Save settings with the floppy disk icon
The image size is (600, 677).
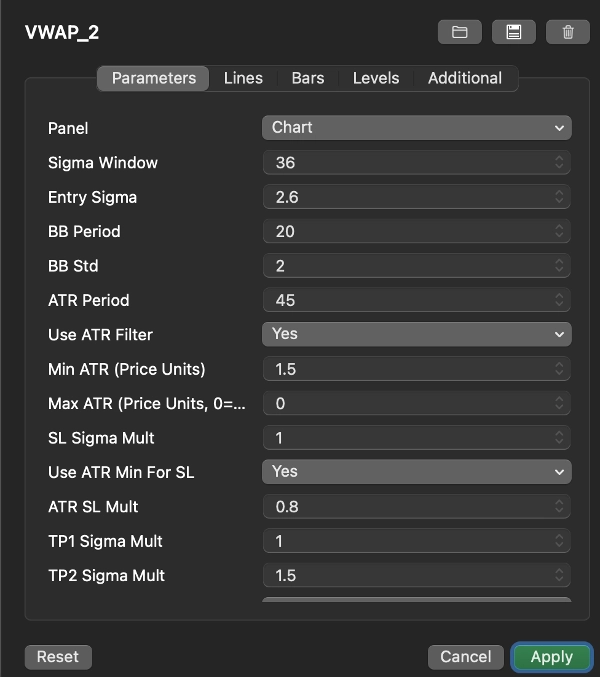pyautogui.click(x=514, y=32)
